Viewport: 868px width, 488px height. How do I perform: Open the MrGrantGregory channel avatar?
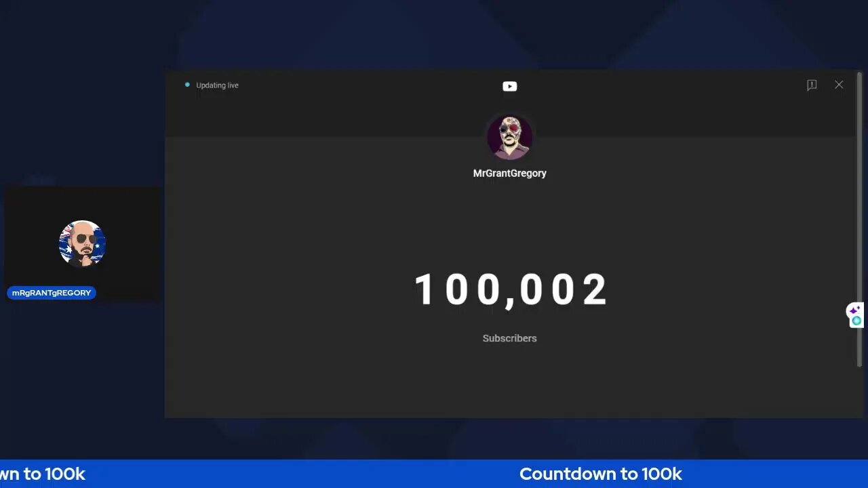coord(509,137)
